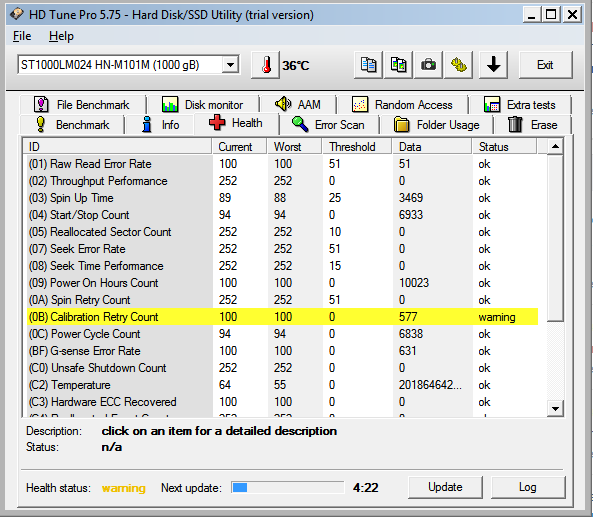The height and width of the screenshot is (517, 594).
Task: Select the Power On Hours Count row
Action: 283,283
